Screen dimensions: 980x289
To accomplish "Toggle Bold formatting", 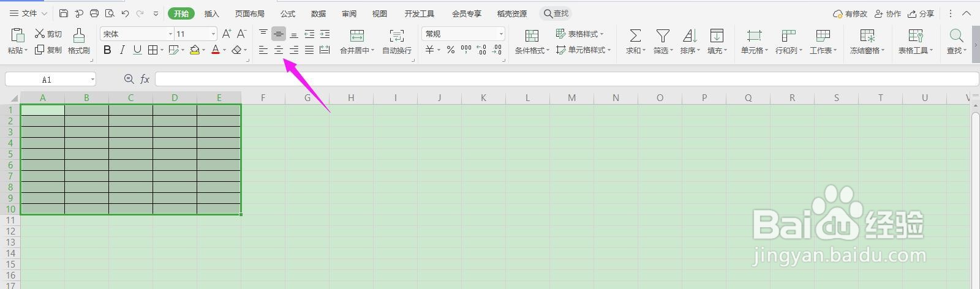I will (108, 50).
